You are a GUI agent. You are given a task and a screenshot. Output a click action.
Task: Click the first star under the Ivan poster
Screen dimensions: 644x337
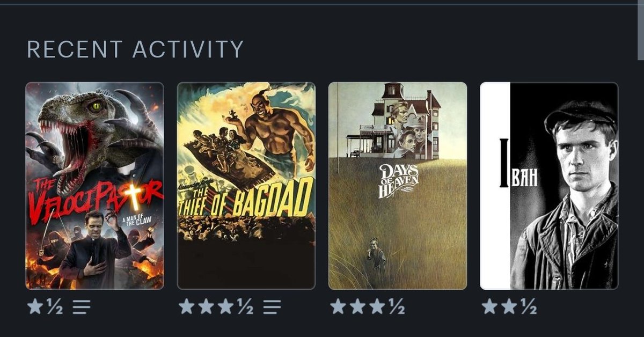coord(489,307)
